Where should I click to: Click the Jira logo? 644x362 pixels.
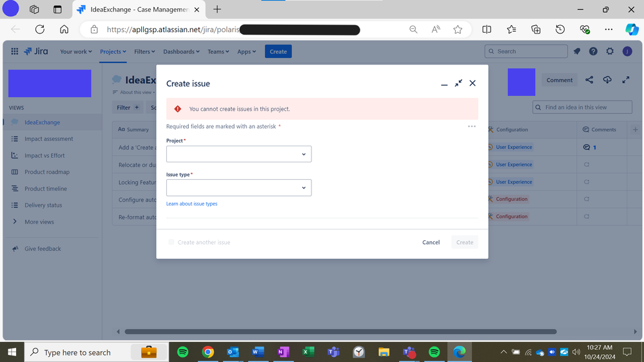coord(35,52)
